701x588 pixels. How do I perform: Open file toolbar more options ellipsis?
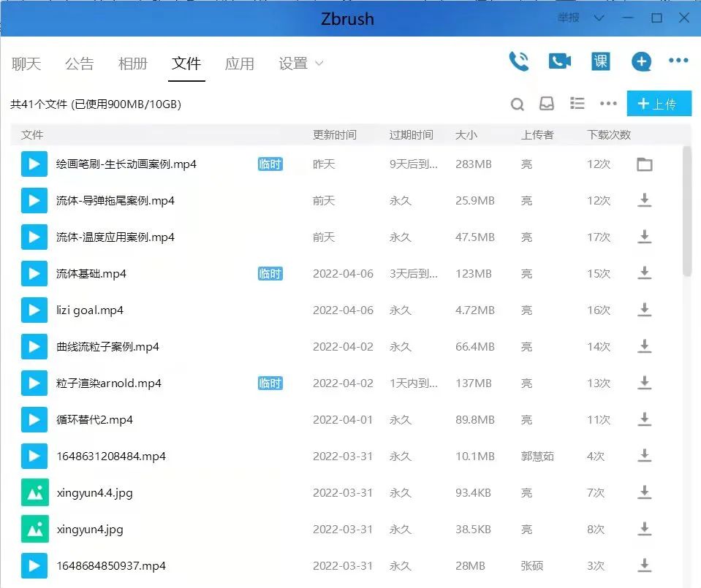[x=608, y=104]
